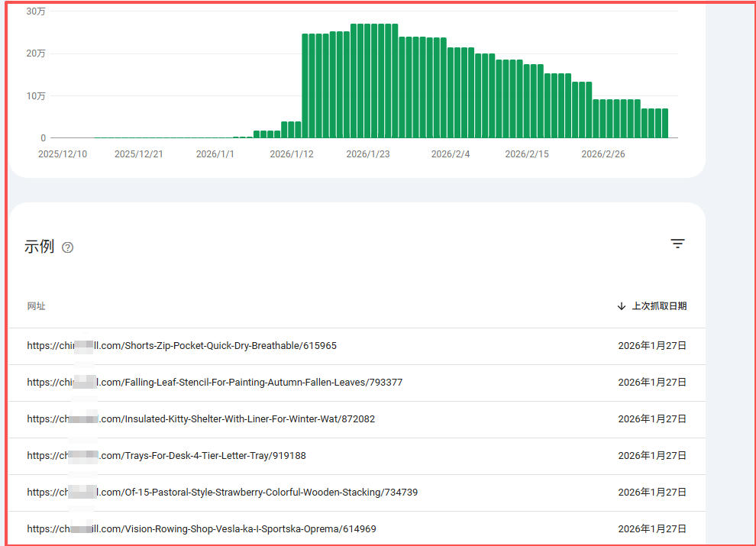This screenshot has width=756, height=546.
Task: Open the Trays-For-Desk-4-Tier-Letter-Tray URL
Action: 166,456
